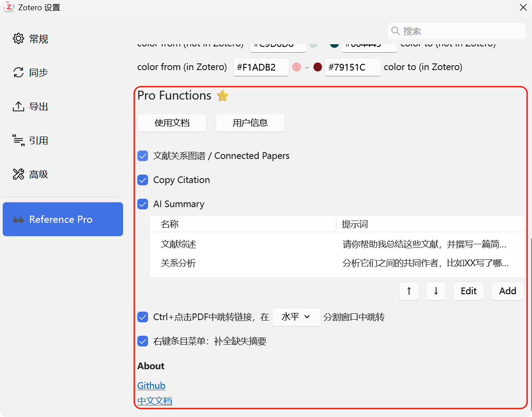
Task: Select the 文献综述 prompt row
Action: tap(337, 244)
